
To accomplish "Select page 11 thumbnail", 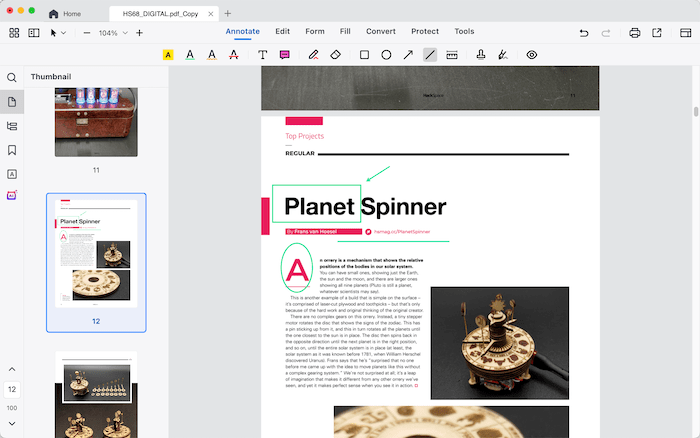I will coord(96,123).
